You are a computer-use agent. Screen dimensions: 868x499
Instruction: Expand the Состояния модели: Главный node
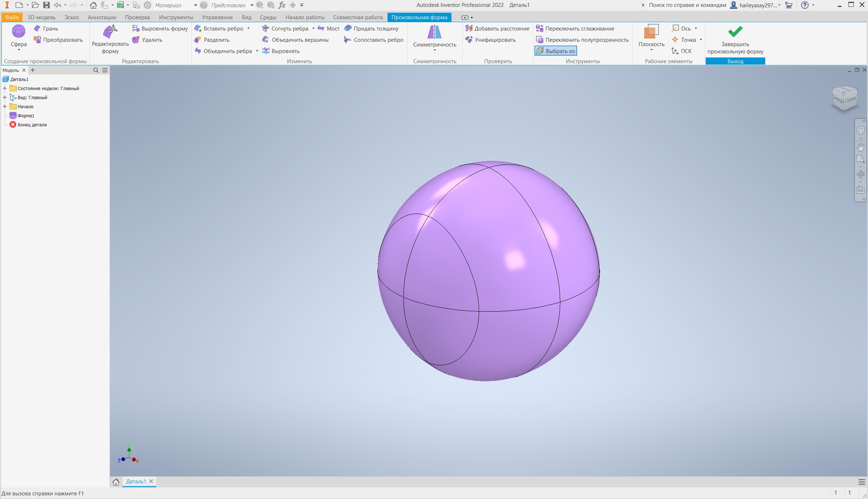tap(5, 88)
